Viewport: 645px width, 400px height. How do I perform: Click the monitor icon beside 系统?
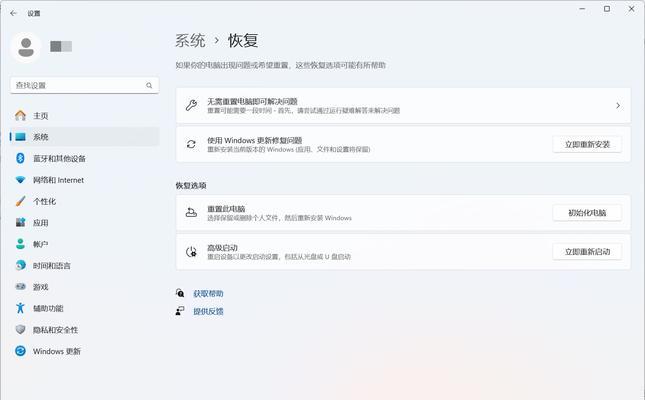20,137
